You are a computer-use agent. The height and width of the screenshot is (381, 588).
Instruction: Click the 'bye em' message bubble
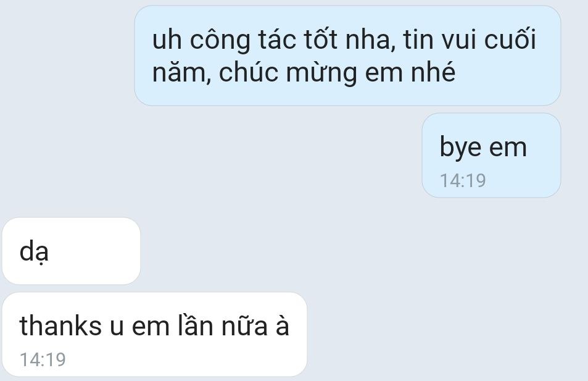click(491, 156)
